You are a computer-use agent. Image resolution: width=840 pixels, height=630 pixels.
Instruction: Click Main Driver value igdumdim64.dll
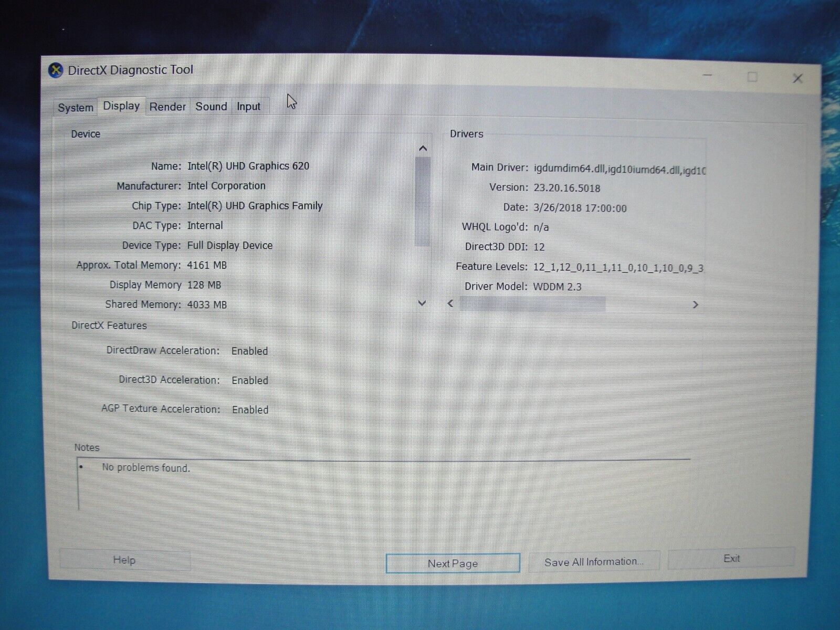coord(569,170)
